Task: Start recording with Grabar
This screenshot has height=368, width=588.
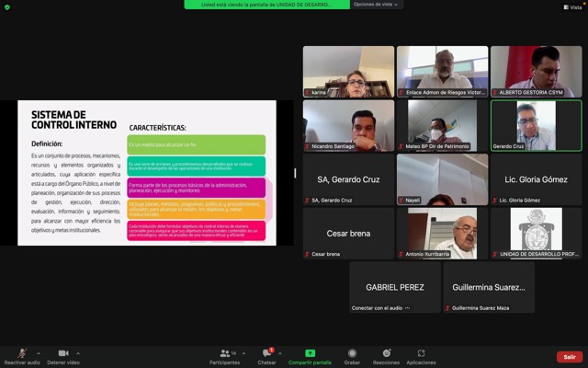Action: tap(352, 354)
